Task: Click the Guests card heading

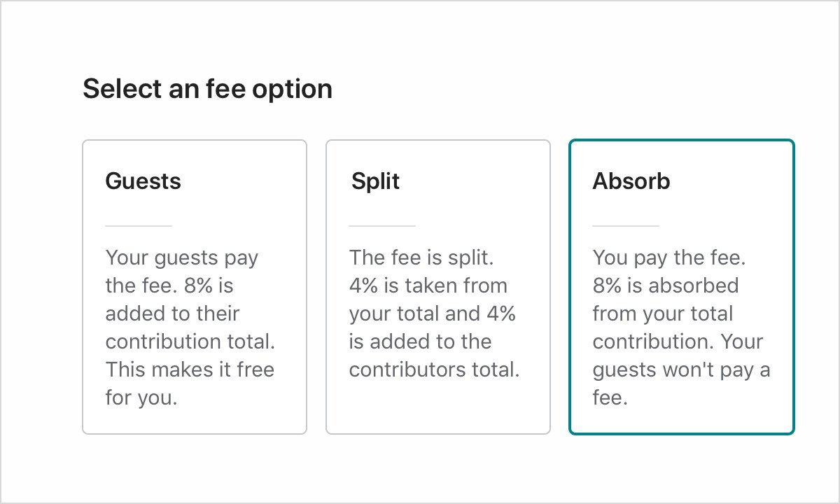Action: coord(143,181)
